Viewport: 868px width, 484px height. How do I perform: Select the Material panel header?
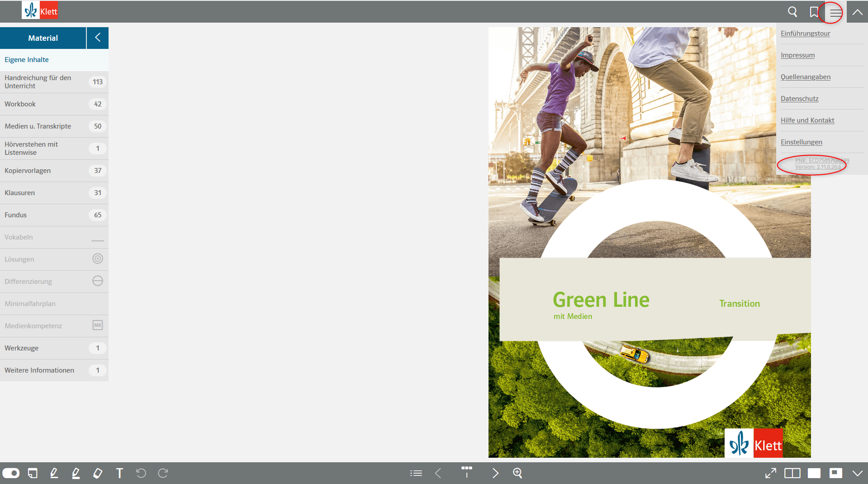tap(43, 38)
